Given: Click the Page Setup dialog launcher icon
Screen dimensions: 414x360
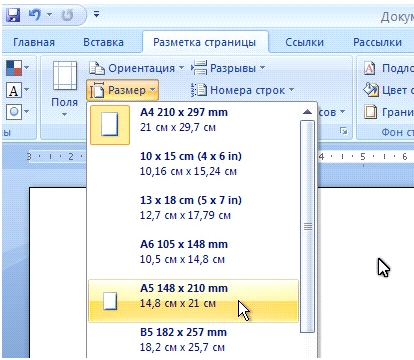Looking at the screenshot, I should click(343, 131).
